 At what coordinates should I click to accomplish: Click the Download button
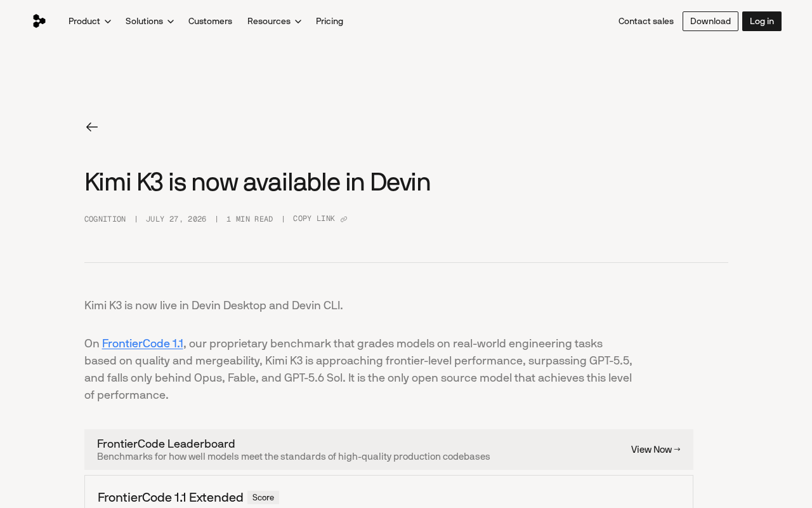point(710,21)
